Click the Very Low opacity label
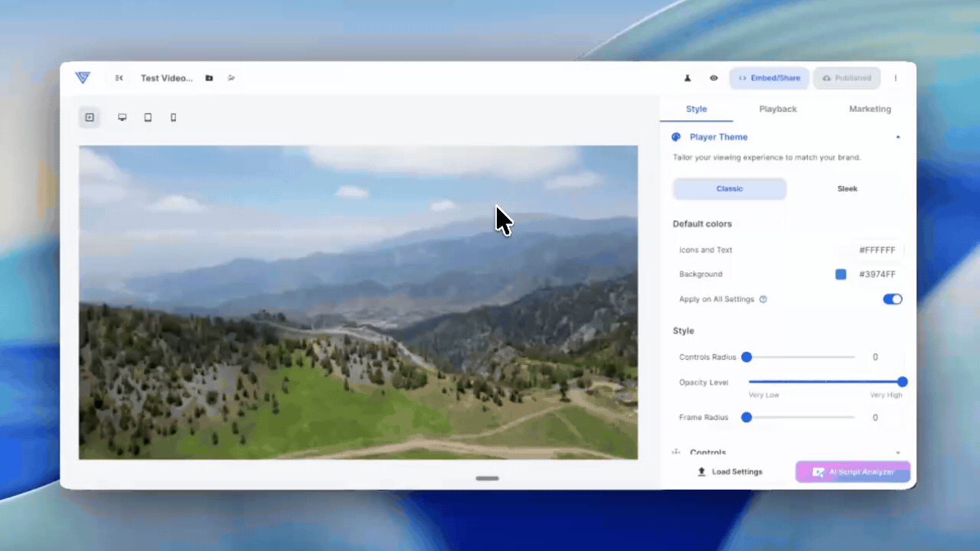980x551 pixels. (764, 395)
